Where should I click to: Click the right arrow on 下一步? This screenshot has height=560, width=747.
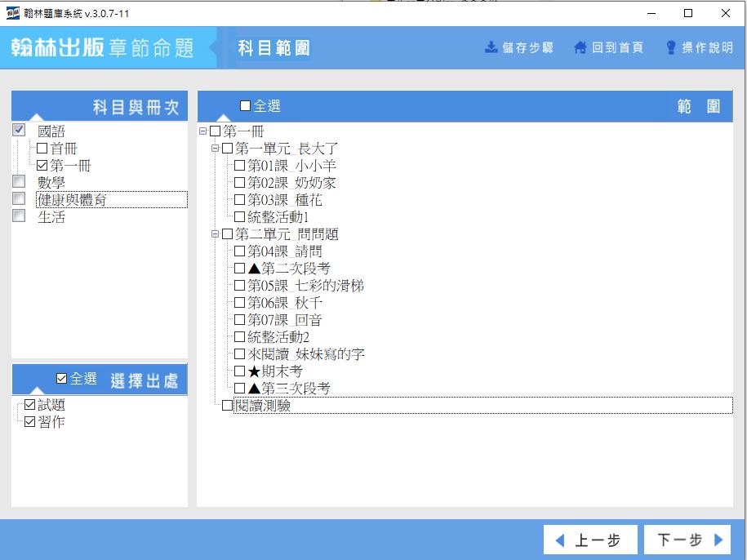pyautogui.click(x=718, y=540)
